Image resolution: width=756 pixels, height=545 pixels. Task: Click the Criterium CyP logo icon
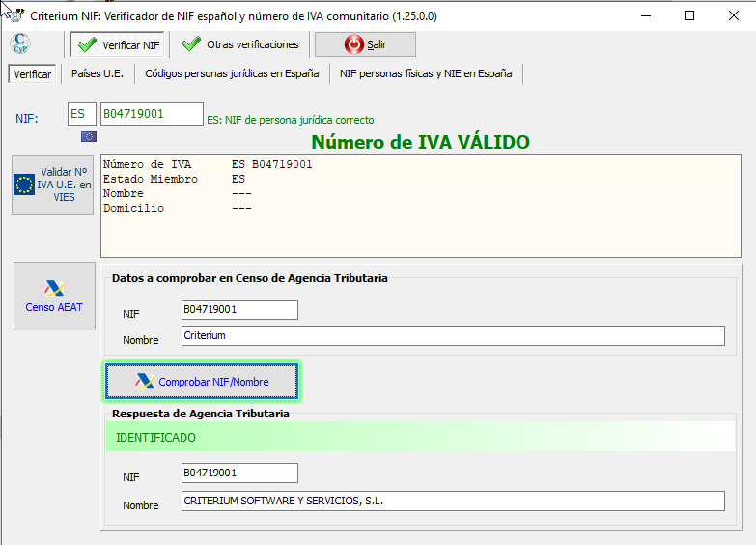click(20, 43)
